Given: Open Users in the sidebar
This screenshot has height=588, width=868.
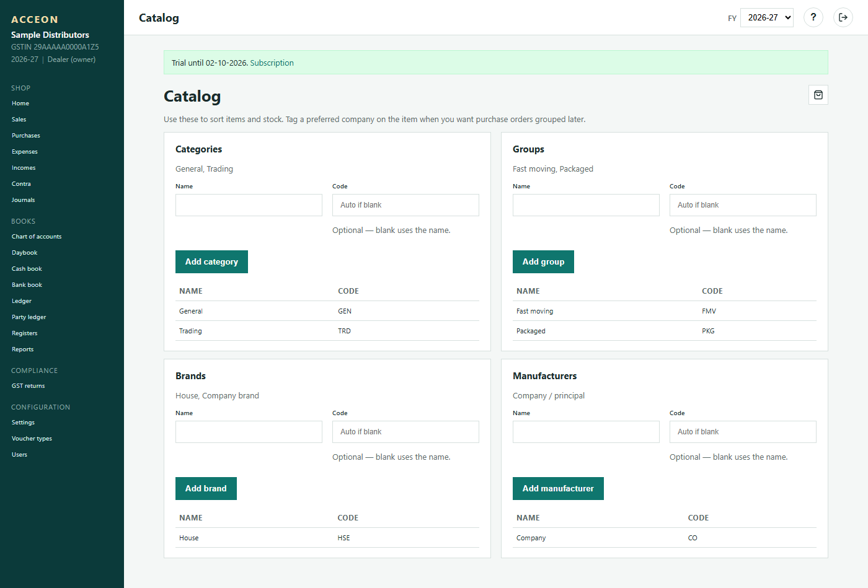Looking at the screenshot, I should [x=20, y=455].
